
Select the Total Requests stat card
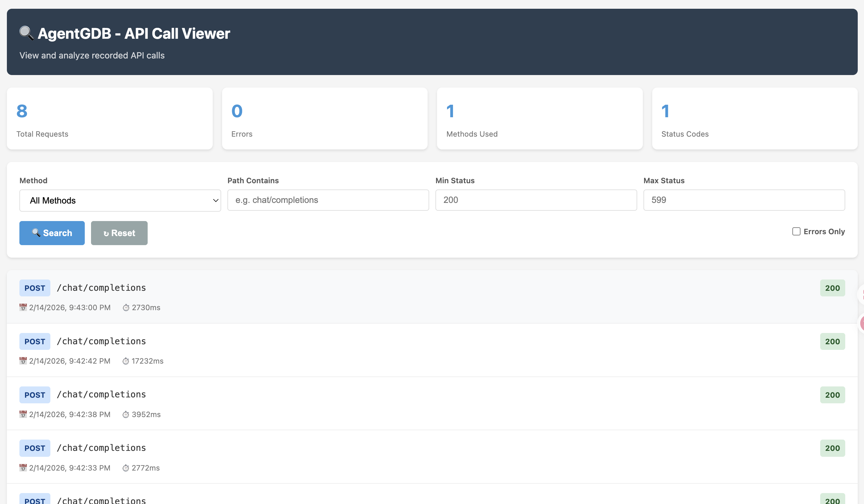click(x=110, y=118)
